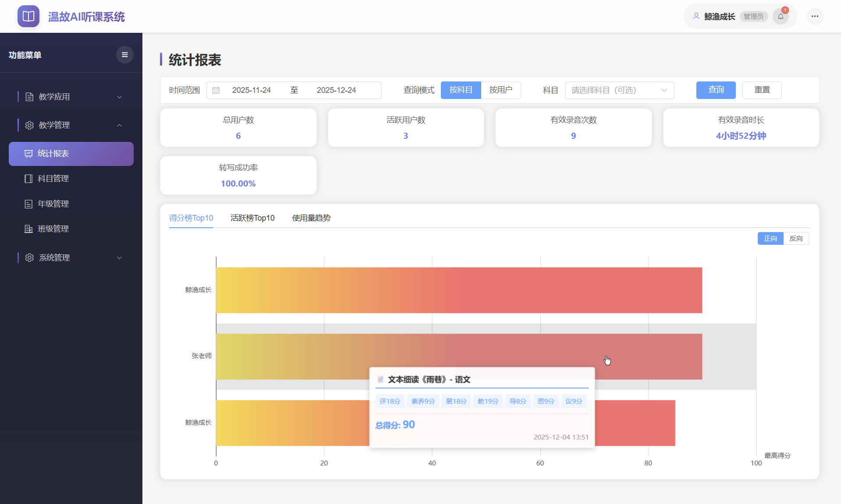Click the 教学管理 gear icon

[29, 125]
